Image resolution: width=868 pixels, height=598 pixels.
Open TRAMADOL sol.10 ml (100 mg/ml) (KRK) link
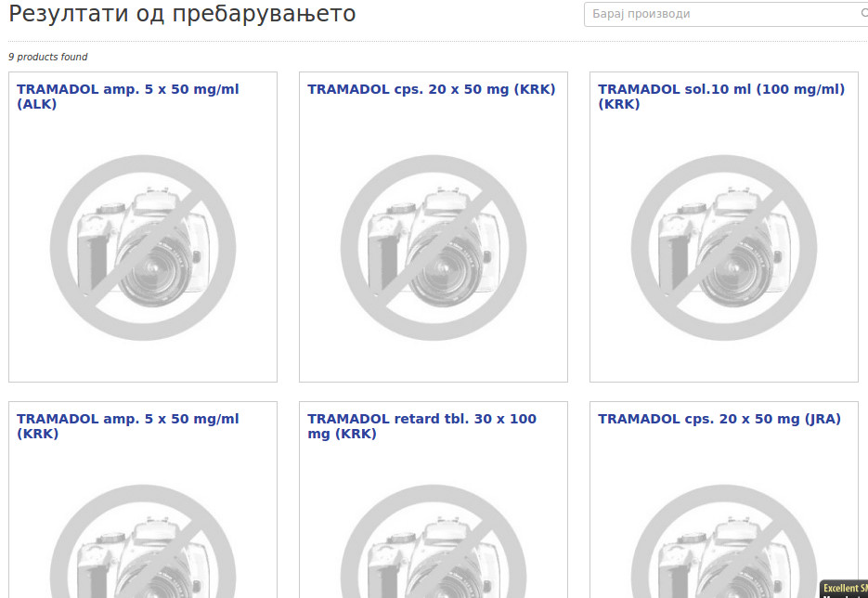[x=721, y=97]
